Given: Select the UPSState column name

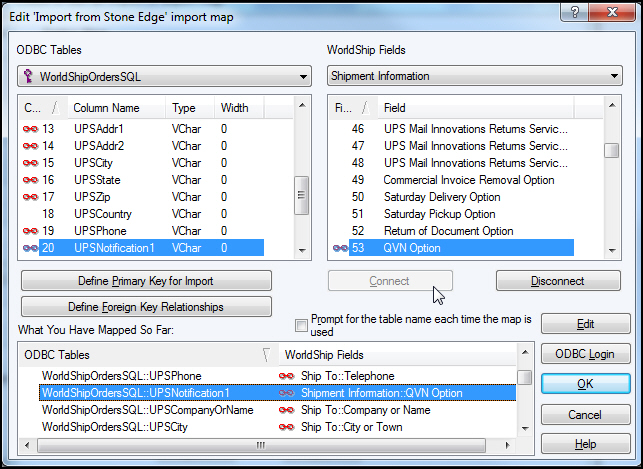Looking at the screenshot, I should pos(97,180).
